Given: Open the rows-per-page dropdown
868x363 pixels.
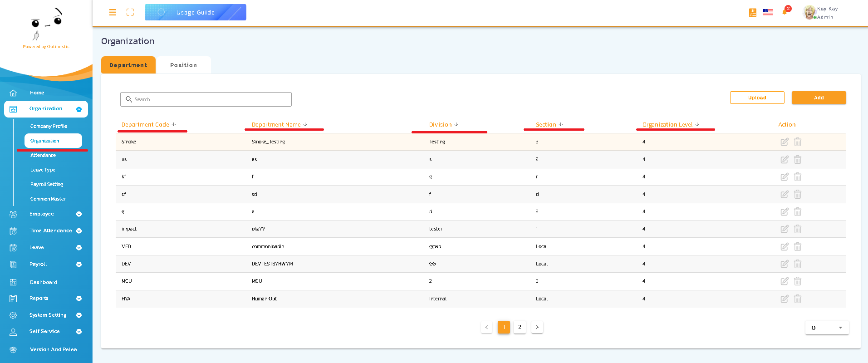Looking at the screenshot, I should tap(826, 328).
